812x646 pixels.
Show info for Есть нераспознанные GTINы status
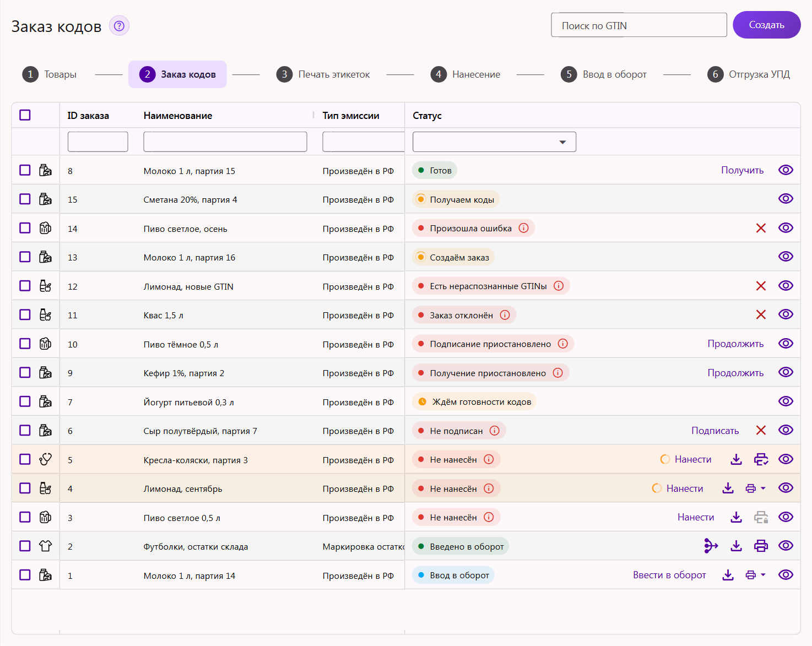(559, 286)
